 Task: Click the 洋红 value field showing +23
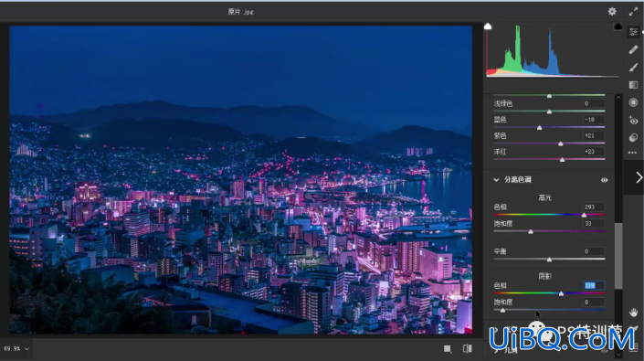[x=594, y=152]
